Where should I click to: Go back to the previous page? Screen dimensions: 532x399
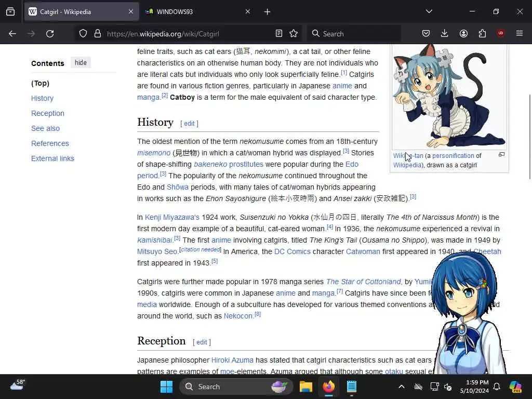(x=12, y=34)
